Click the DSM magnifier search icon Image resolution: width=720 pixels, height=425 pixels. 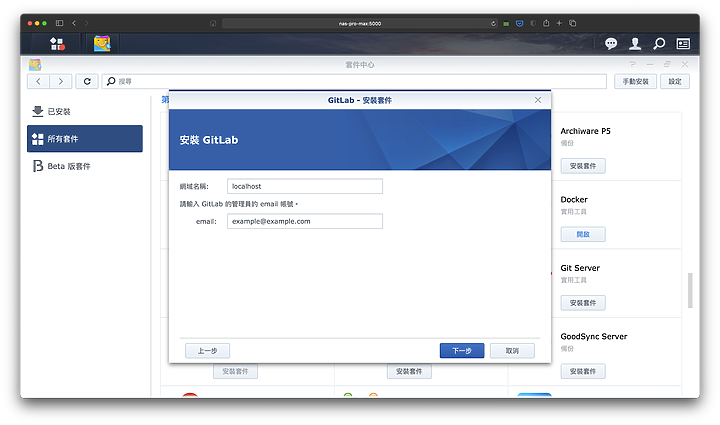pos(659,44)
